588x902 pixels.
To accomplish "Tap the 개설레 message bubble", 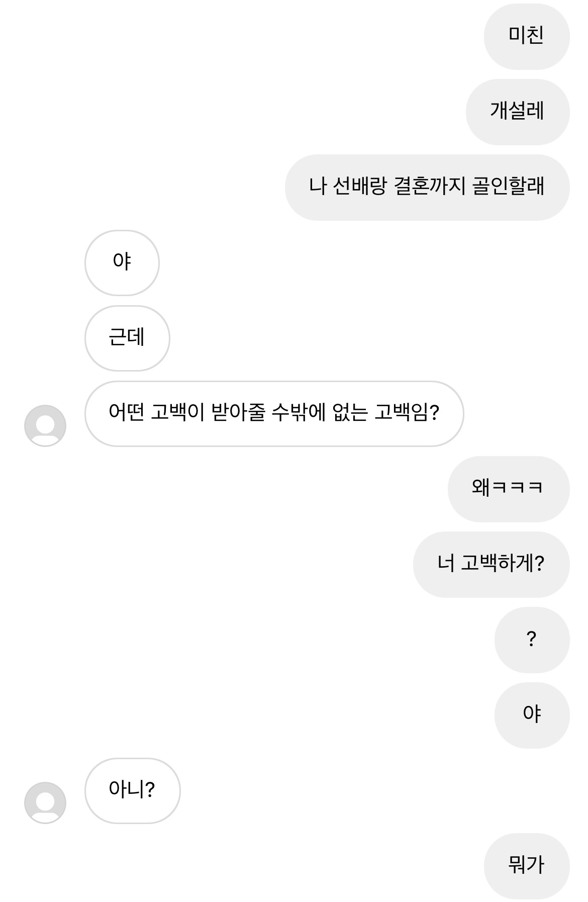I will pos(517,112).
